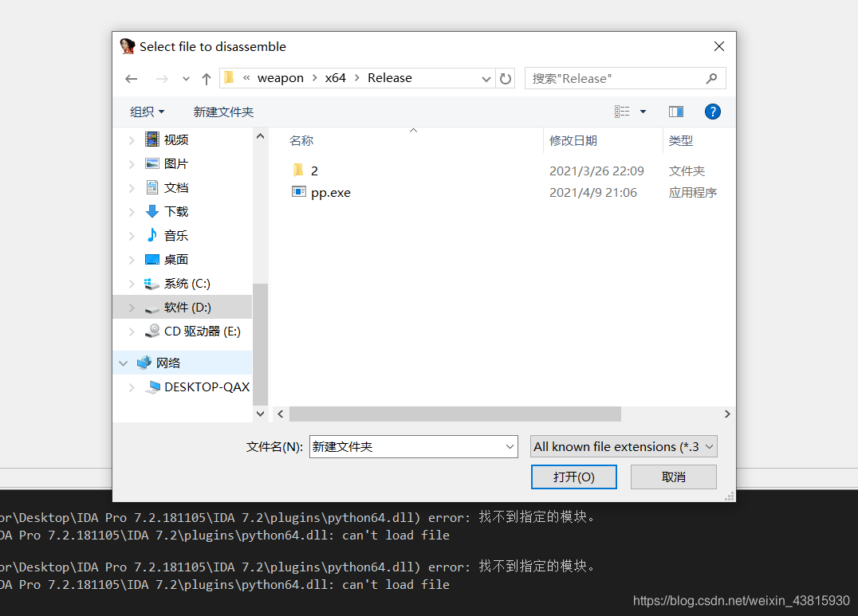The height and width of the screenshot is (616, 858).
Task: Expand the 系统 (C:) tree node
Action: (132, 284)
